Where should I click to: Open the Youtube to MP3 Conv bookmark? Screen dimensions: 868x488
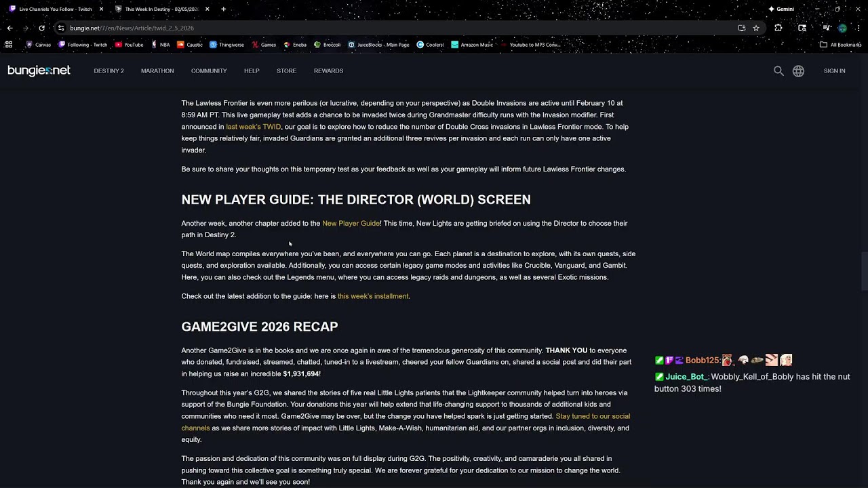(x=530, y=45)
